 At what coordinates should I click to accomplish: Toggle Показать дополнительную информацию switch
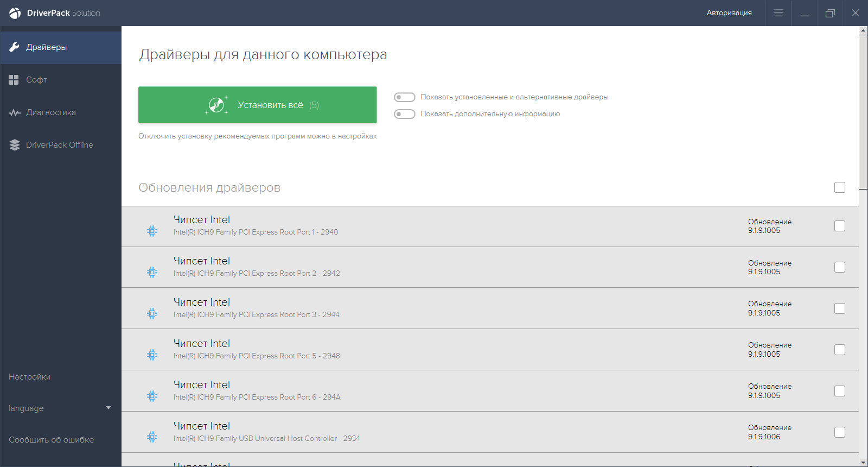pyautogui.click(x=404, y=114)
